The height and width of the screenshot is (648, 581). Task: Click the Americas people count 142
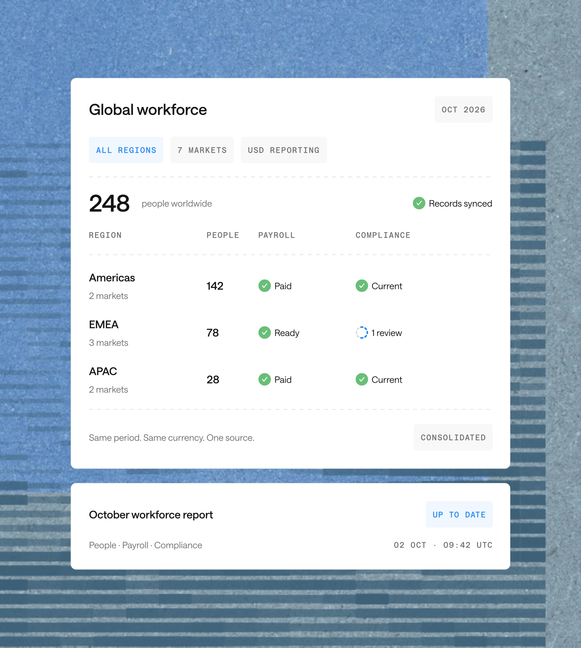tap(215, 286)
